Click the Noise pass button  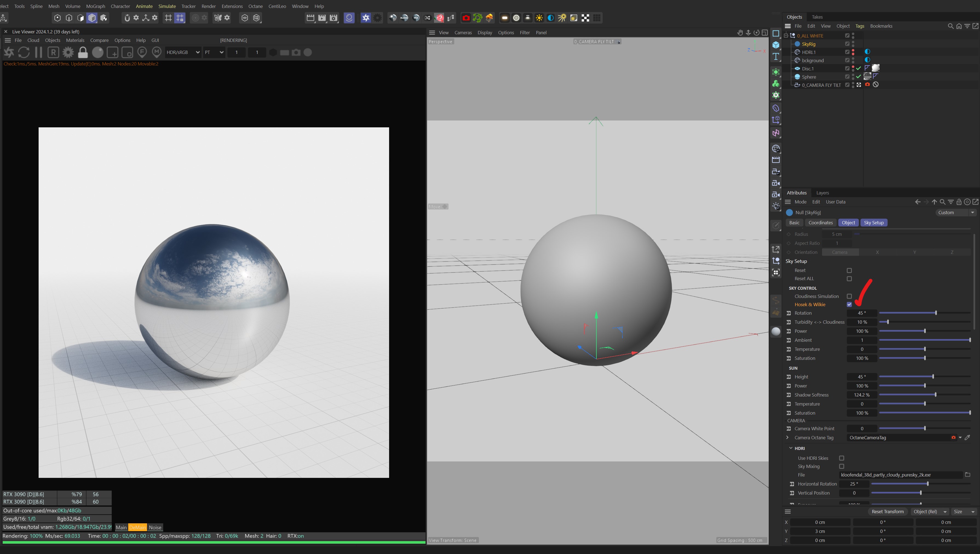pyautogui.click(x=155, y=527)
